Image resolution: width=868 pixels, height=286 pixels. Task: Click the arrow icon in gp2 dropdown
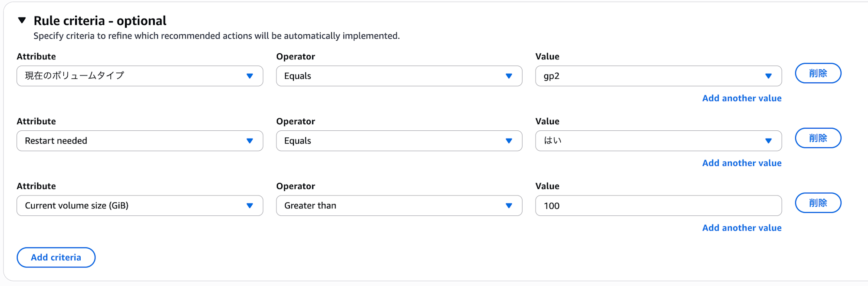(768, 76)
